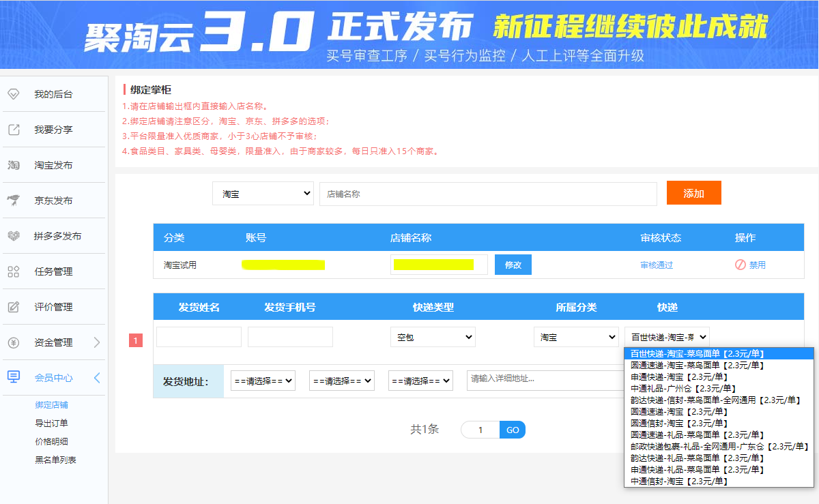Click the 审核通过 status text
This screenshot has height=504, width=819.
pyautogui.click(x=657, y=265)
